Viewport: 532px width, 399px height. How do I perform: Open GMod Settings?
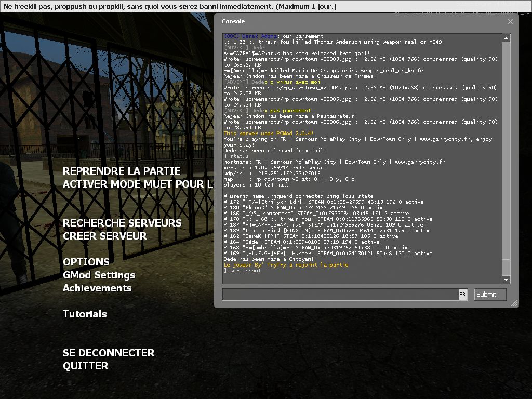[99, 275]
